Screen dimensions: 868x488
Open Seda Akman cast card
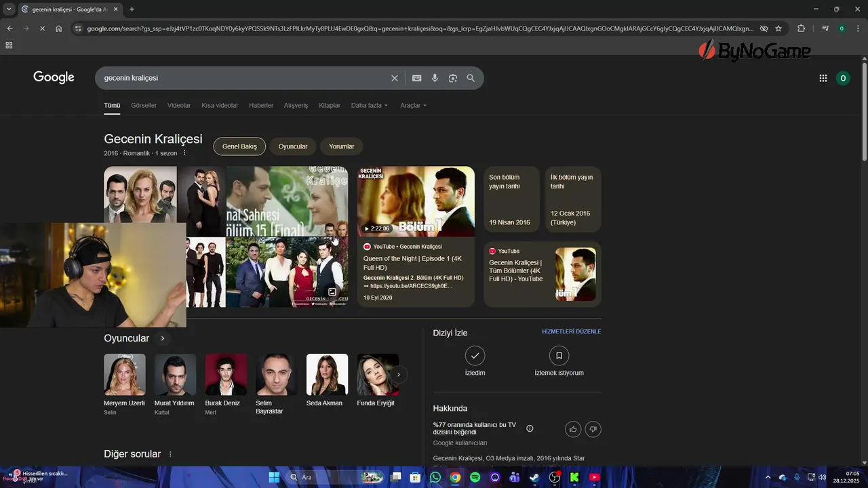(x=327, y=380)
